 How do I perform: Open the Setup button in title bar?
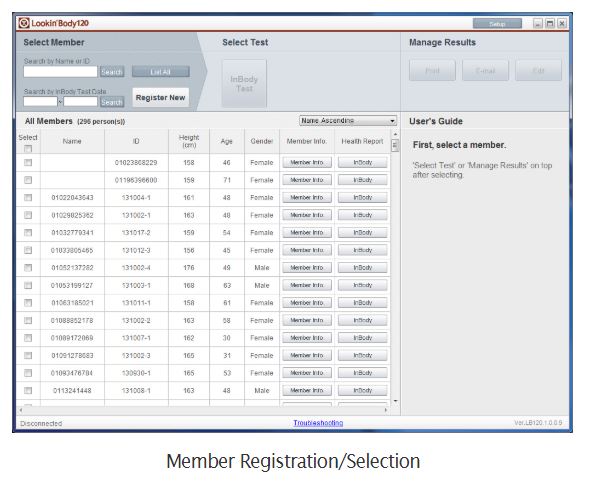pos(497,24)
